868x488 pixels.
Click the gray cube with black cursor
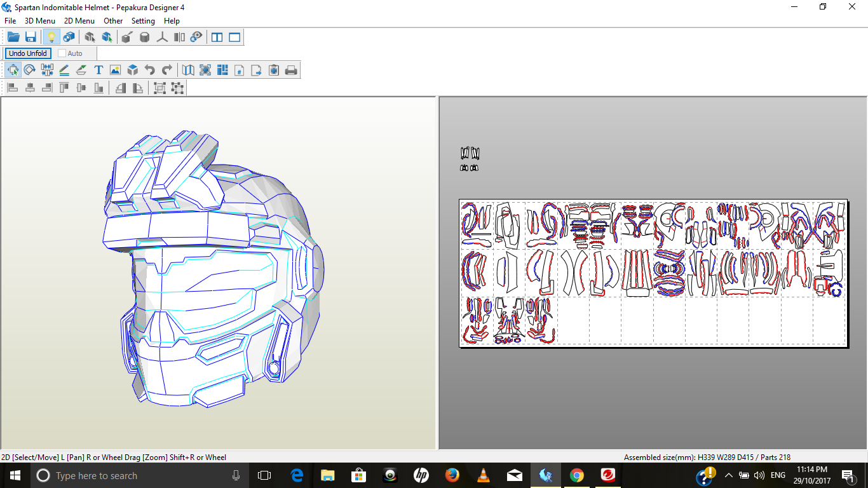(90, 37)
